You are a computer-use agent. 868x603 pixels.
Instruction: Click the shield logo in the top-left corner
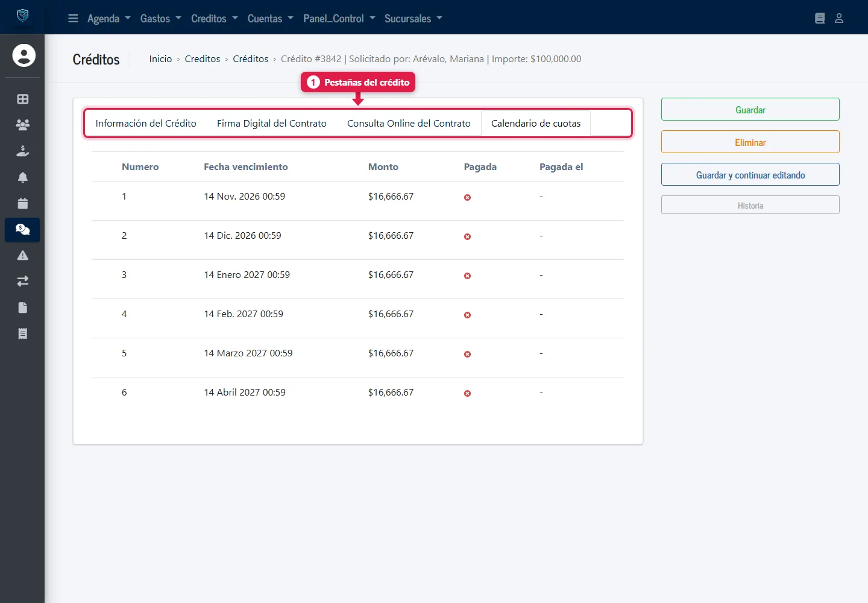22,16
